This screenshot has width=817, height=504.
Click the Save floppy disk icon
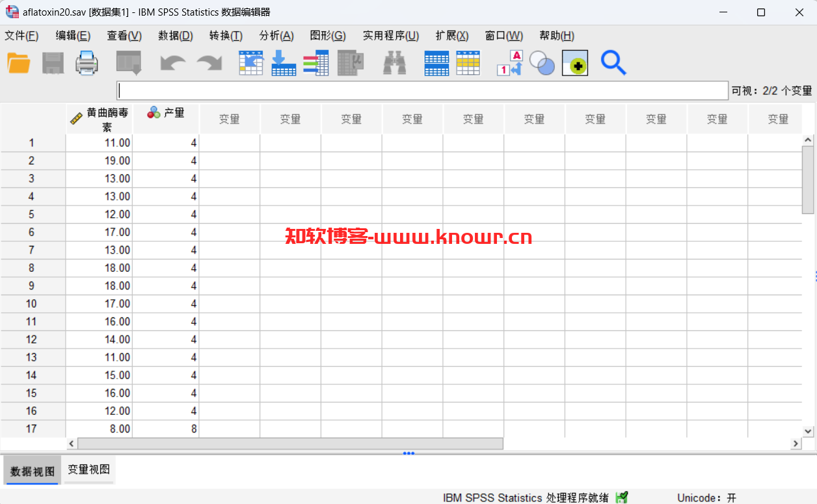tap(53, 63)
